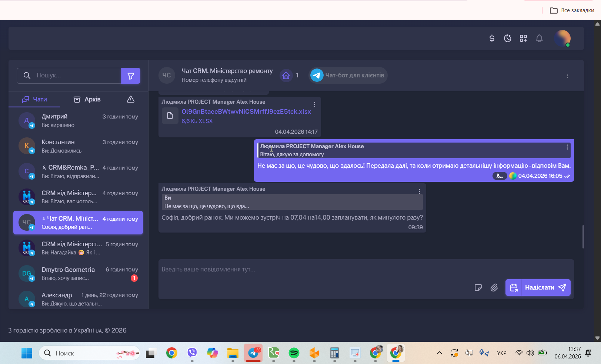Open the warning triangle tab
Image resolution: width=601 pixels, height=364 pixels.
click(131, 99)
